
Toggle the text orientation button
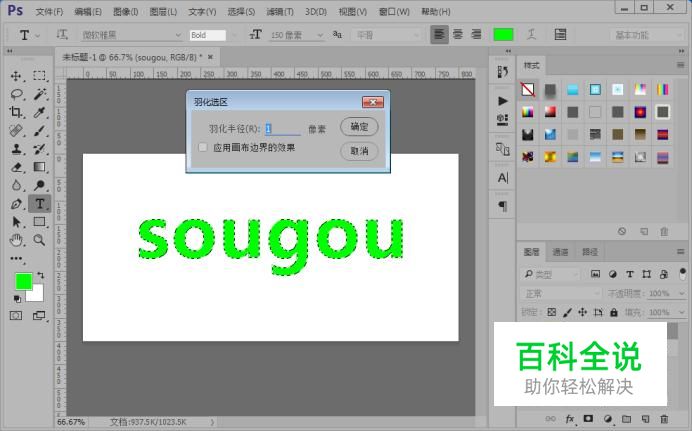tap(62, 34)
